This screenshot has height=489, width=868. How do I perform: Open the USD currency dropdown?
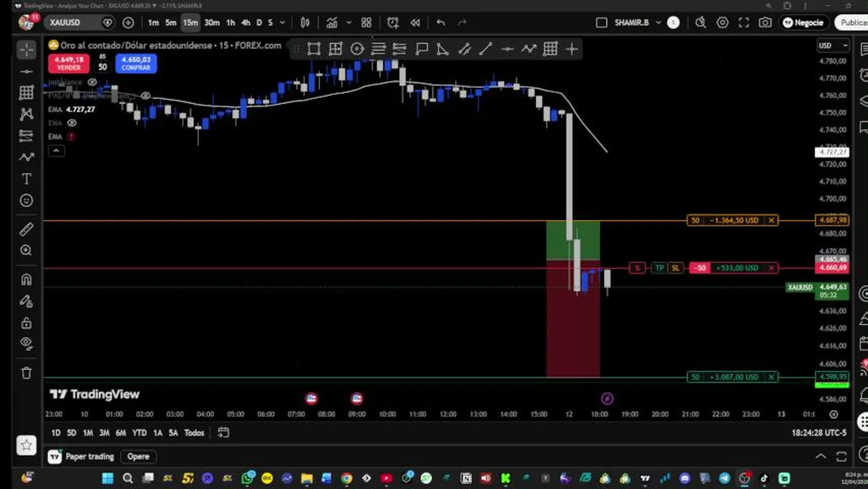(x=833, y=46)
